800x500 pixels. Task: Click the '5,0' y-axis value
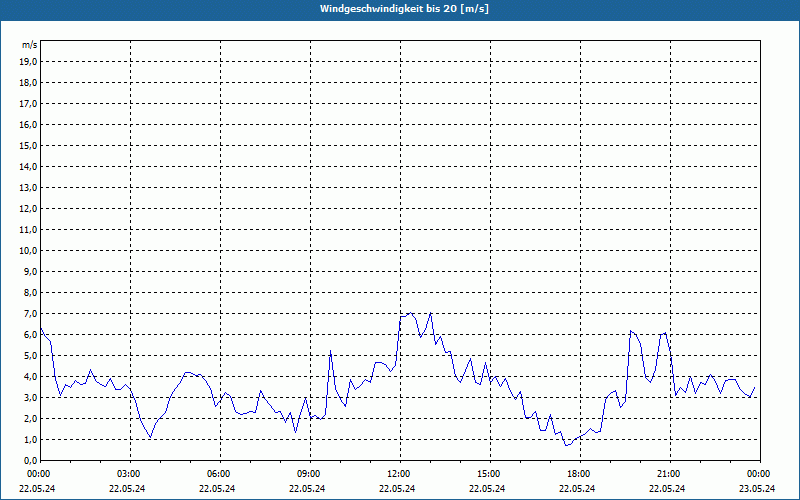click(31, 356)
